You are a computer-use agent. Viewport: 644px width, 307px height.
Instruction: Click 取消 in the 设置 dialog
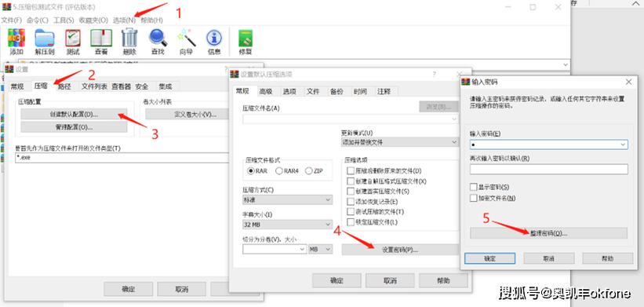(x=181, y=289)
